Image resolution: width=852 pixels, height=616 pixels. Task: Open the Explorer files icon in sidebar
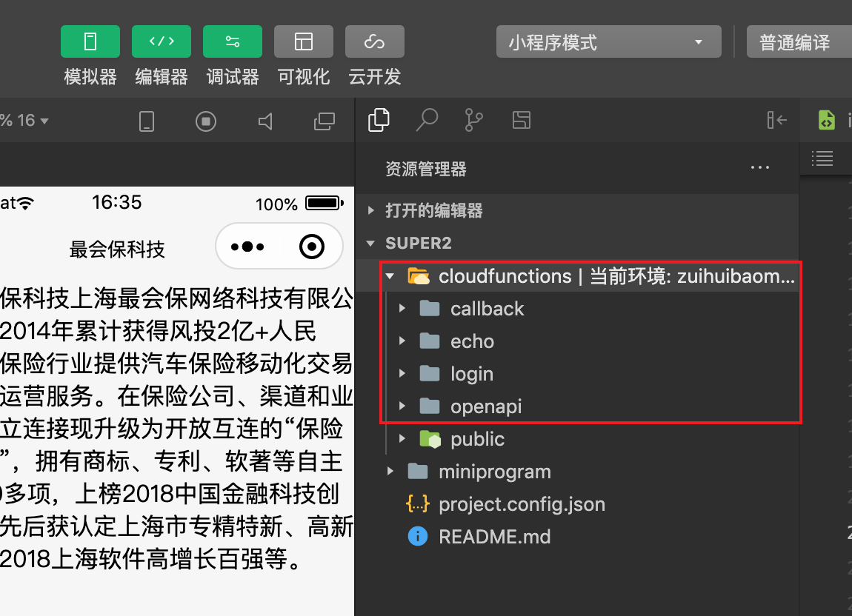pyautogui.click(x=379, y=119)
